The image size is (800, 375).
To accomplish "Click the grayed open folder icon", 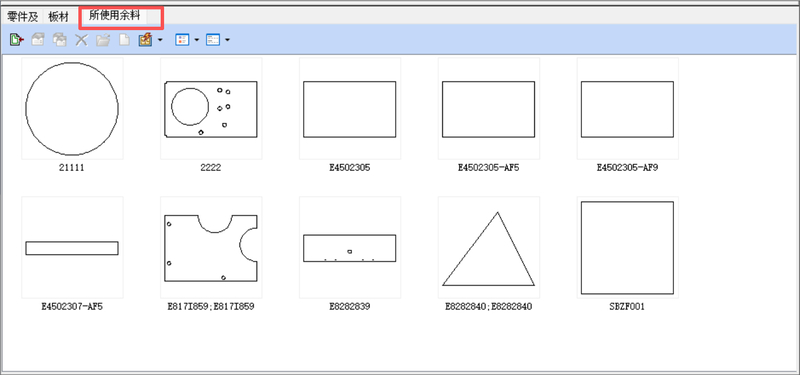I will tap(103, 40).
